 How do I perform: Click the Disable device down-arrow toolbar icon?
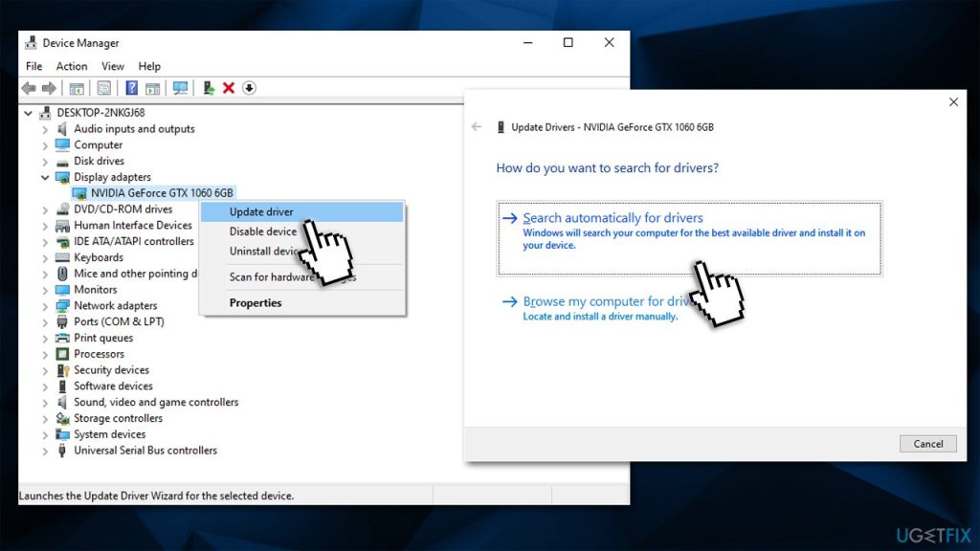click(249, 88)
